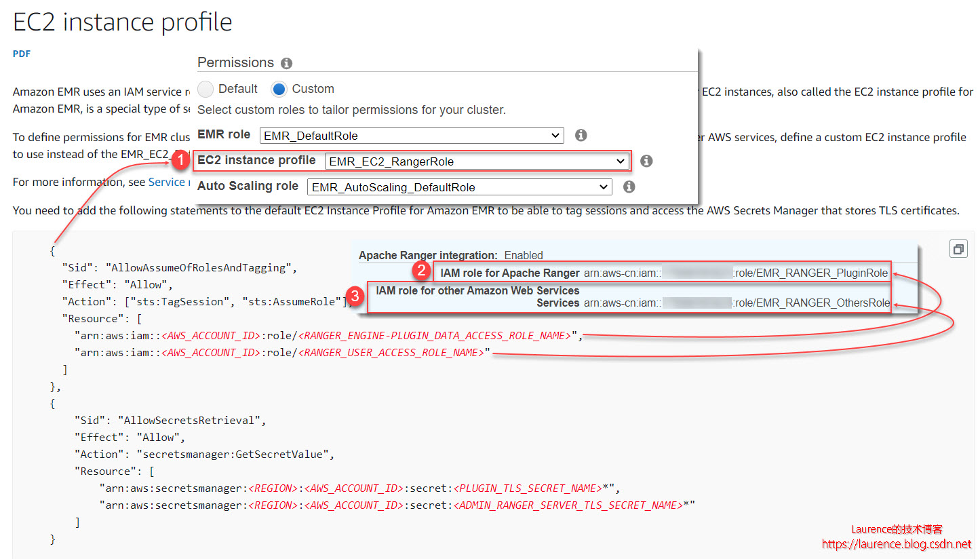Click the laurence.blog.csdn.net URL
The image size is (980, 559).
[897, 544]
